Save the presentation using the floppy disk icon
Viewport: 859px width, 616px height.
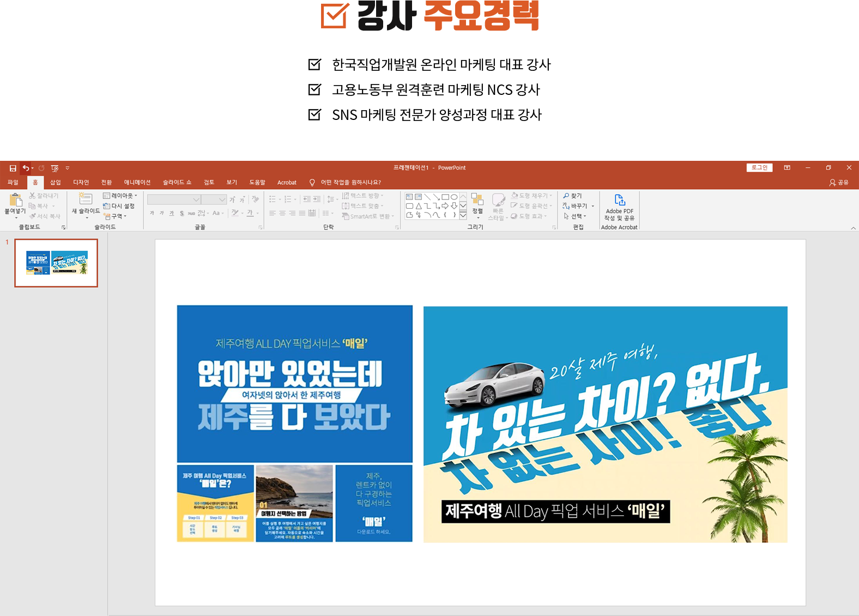(13, 168)
